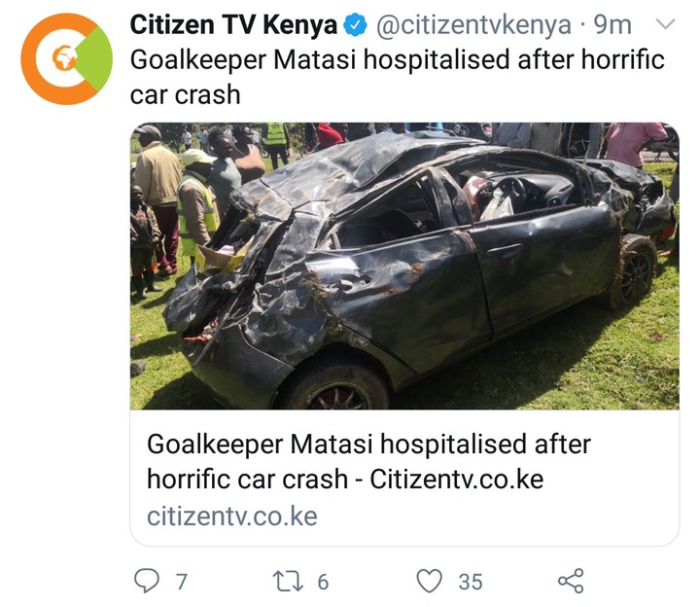This screenshot has height=607, width=700.
Task: Open the citizentv.co.ke domain link
Action: (232, 517)
